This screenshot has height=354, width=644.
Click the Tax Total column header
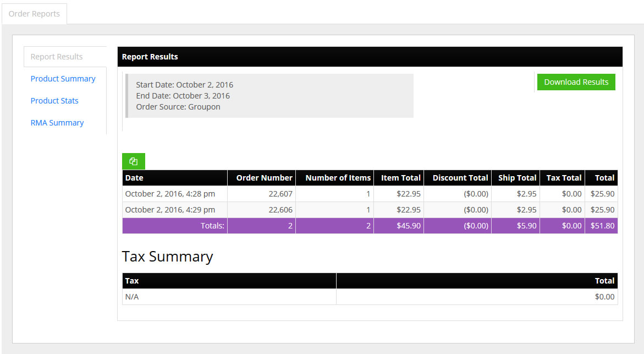tap(562, 178)
